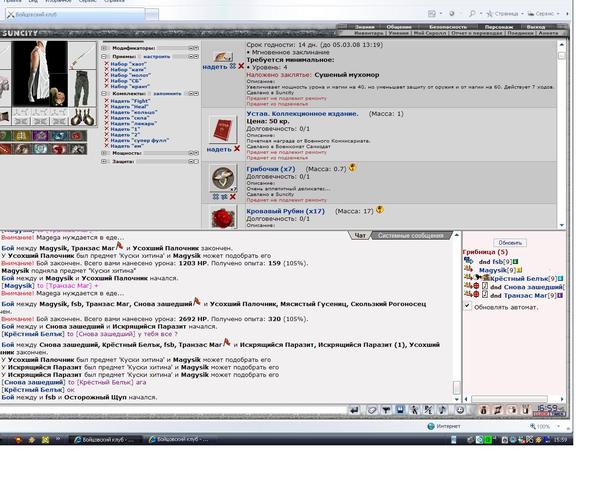The image size is (600, 480).
Task: Click the purple technique icon in the top row
Action: coord(40,136)
